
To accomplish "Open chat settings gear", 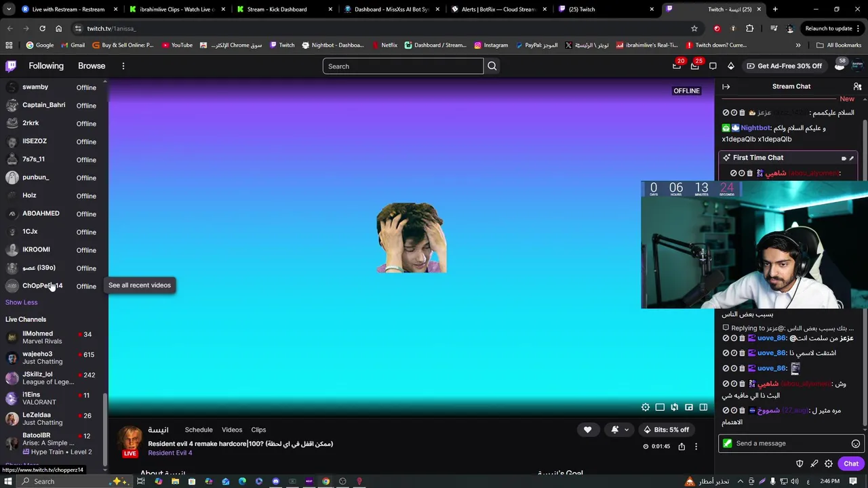I will tap(829, 464).
